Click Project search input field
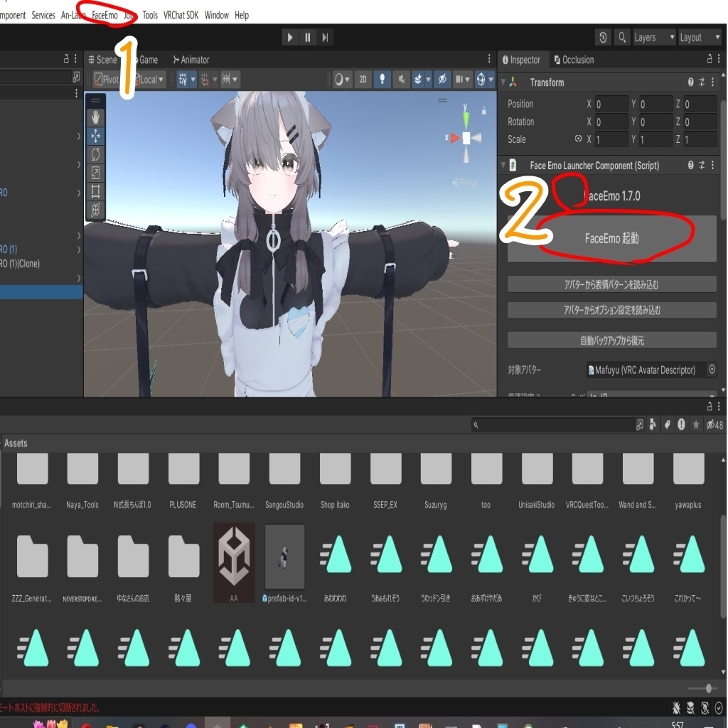The width and height of the screenshot is (728, 728). coord(553,424)
